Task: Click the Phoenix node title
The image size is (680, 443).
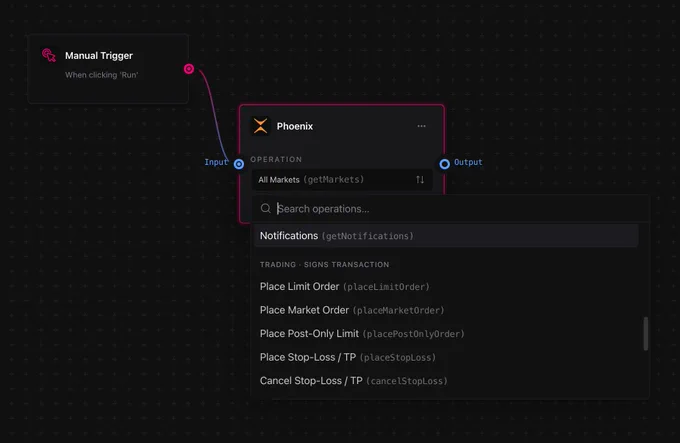Action: [x=295, y=126]
